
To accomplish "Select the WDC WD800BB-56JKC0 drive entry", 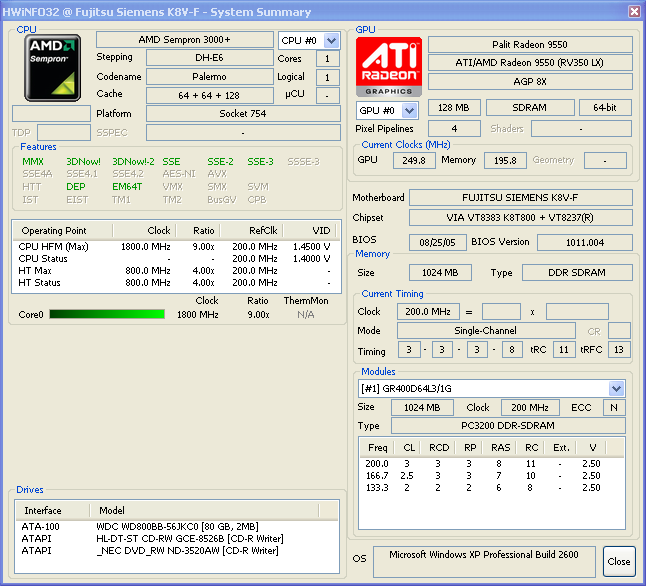I will pos(177,526).
